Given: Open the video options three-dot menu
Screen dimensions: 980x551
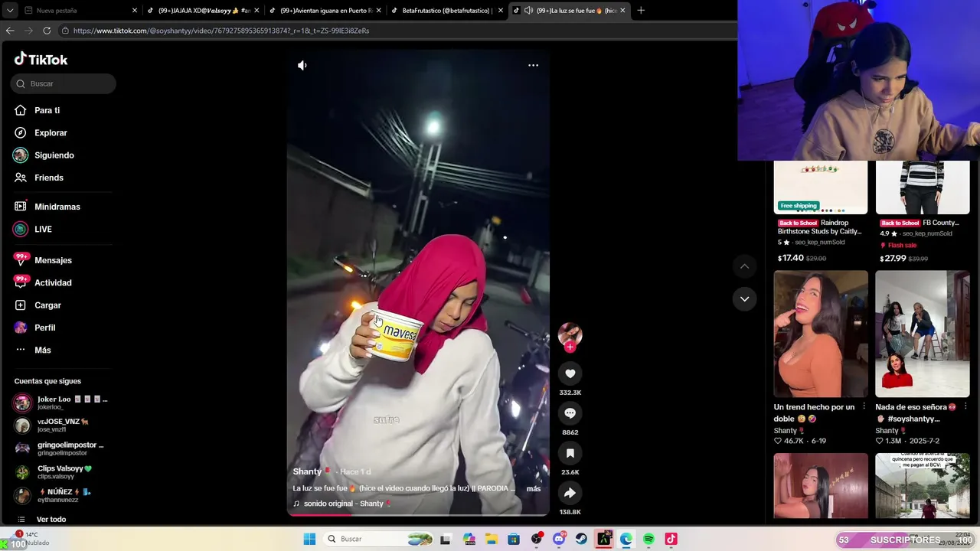Looking at the screenshot, I should coord(533,66).
